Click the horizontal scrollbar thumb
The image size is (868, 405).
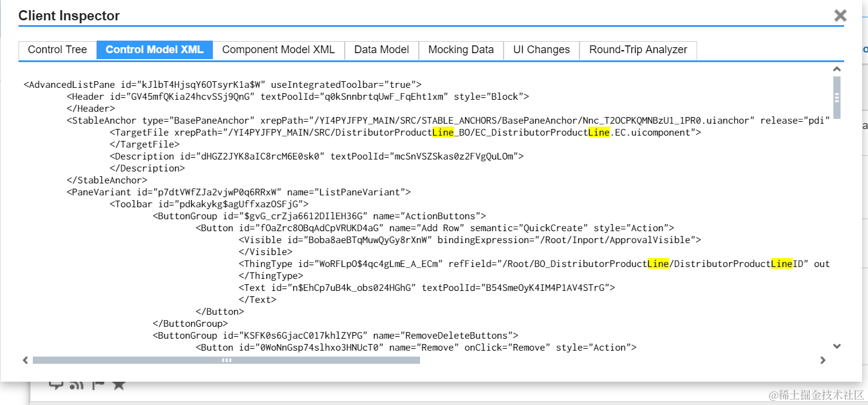[226, 360]
